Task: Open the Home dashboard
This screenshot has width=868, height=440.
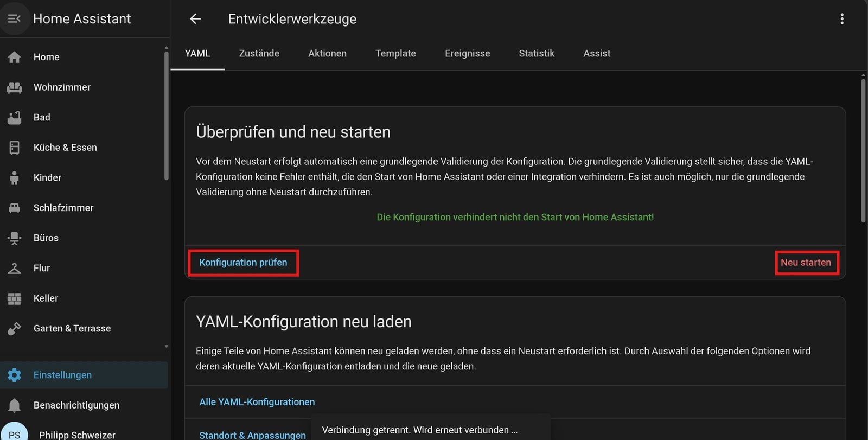Action: [84, 57]
